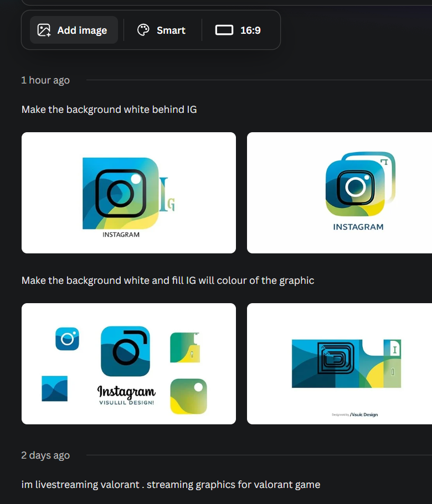Select prompt 'Make the background white and fill IG'
Screen dimensions: 432x504
pyautogui.click(x=168, y=280)
